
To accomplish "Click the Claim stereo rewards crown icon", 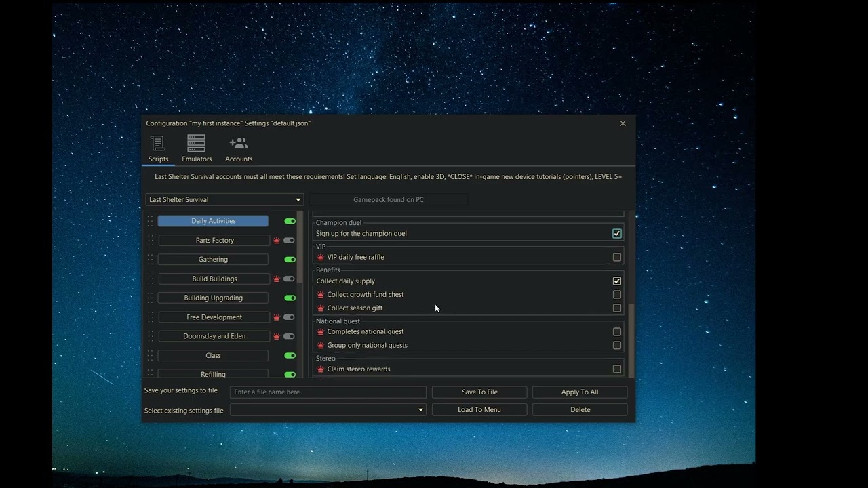I will coord(321,369).
